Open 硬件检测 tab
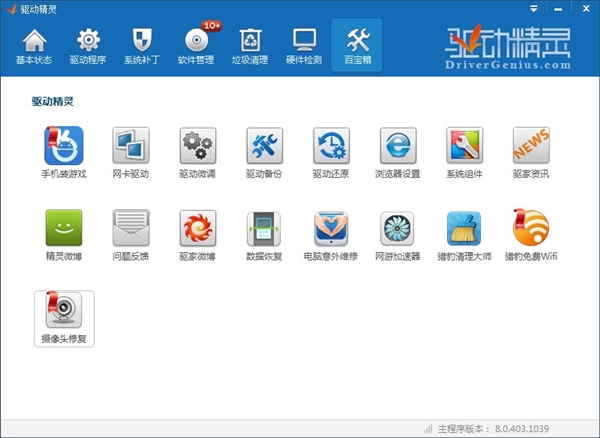 tap(304, 46)
